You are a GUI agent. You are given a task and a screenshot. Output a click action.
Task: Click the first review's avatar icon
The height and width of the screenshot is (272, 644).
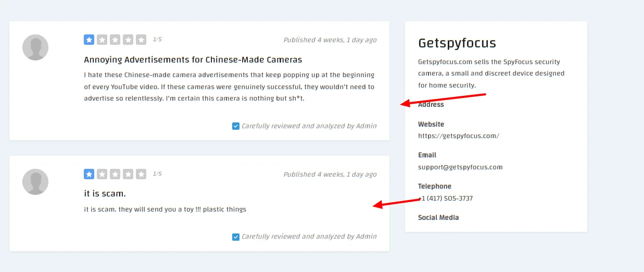pos(35,47)
